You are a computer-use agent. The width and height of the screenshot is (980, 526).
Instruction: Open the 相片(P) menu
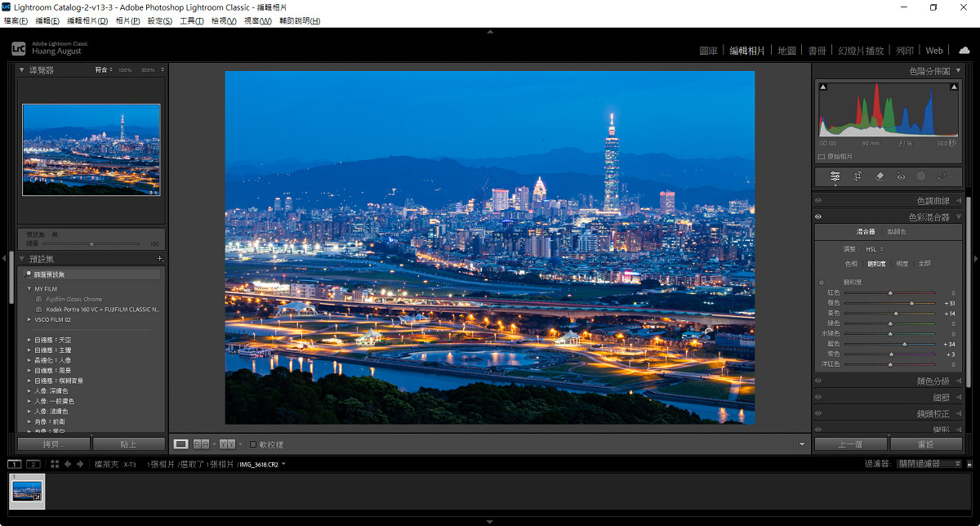point(127,20)
